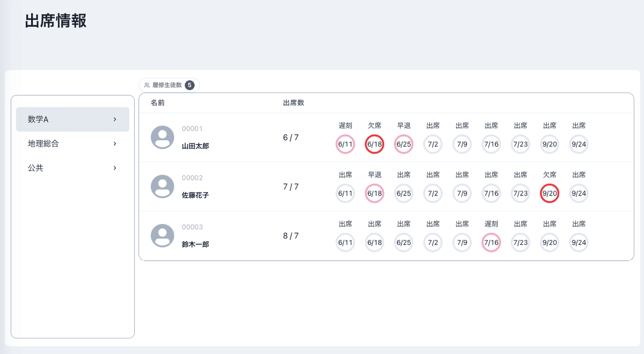
Task: Click 佐藤花子's avatar icon
Action: coord(163,186)
